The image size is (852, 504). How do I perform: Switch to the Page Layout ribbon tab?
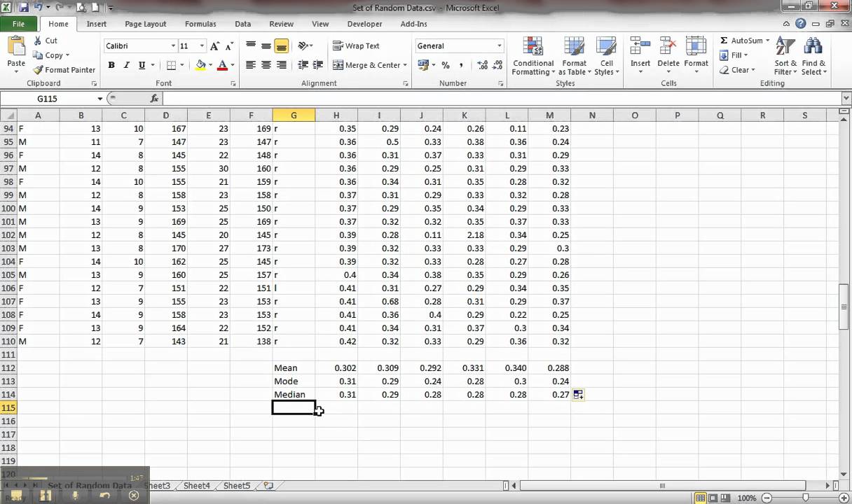click(146, 24)
